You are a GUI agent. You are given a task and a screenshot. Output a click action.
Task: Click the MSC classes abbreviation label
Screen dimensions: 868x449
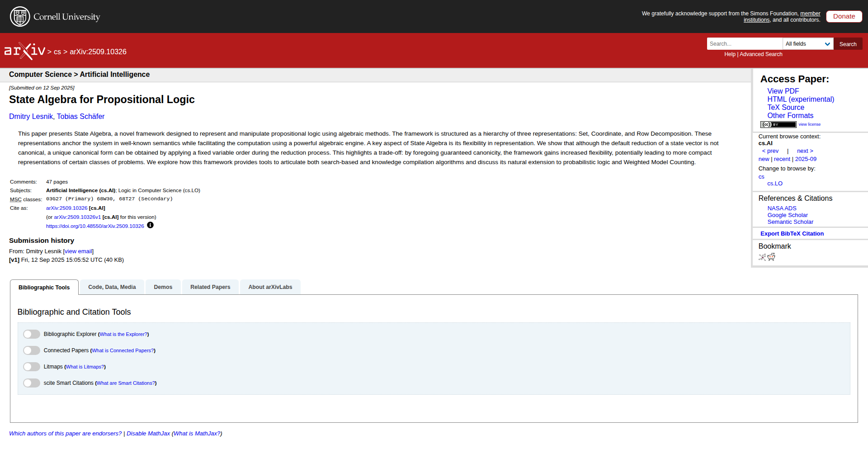16,199
